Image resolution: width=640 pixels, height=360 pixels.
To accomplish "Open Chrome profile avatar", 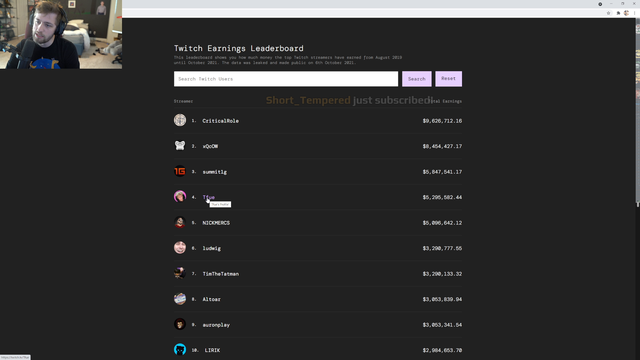I will tap(627, 13).
